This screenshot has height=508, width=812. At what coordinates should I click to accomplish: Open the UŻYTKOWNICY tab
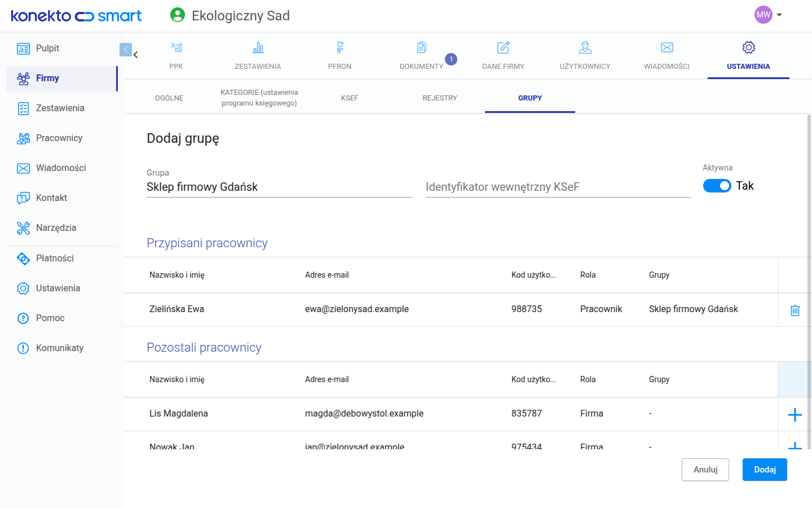pos(585,56)
